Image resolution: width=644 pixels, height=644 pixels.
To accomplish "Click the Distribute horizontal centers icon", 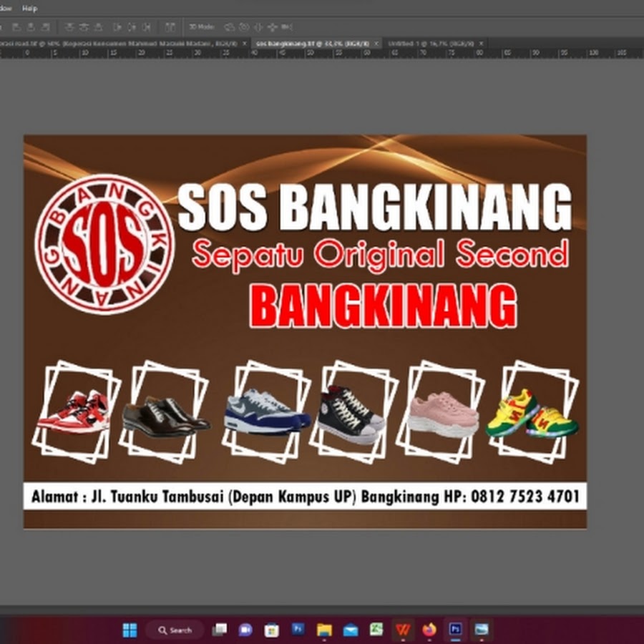I will coord(132,27).
